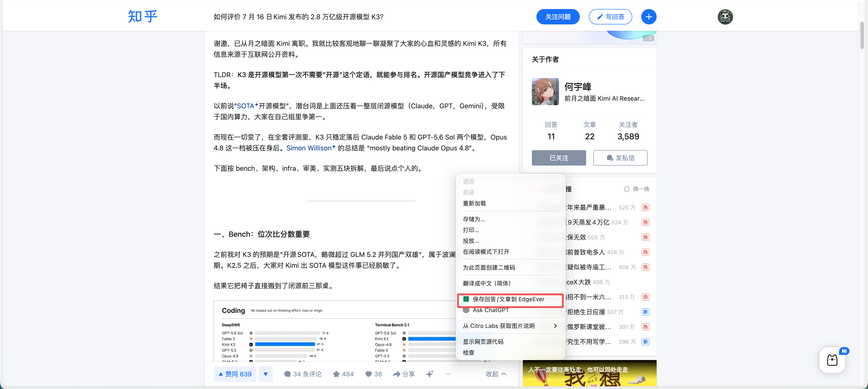Favorite the answer with the 484 star
This screenshot has height=389, width=868.
coord(343,374)
